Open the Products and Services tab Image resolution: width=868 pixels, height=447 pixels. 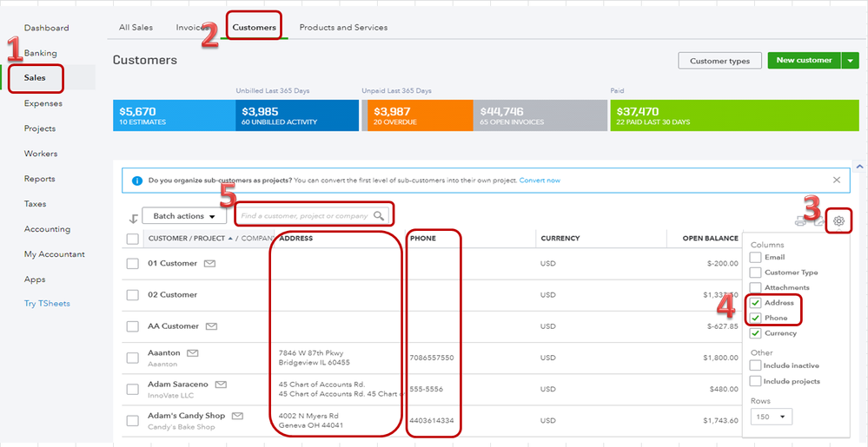(343, 27)
